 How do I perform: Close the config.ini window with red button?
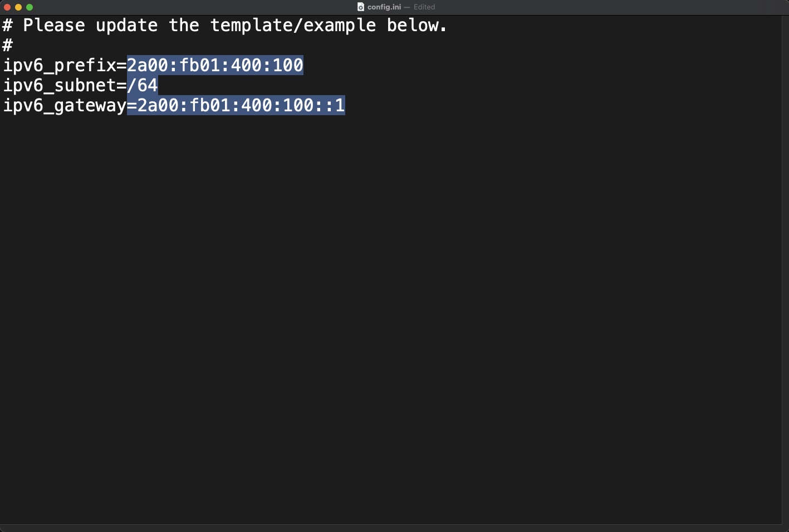[x=7, y=7]
